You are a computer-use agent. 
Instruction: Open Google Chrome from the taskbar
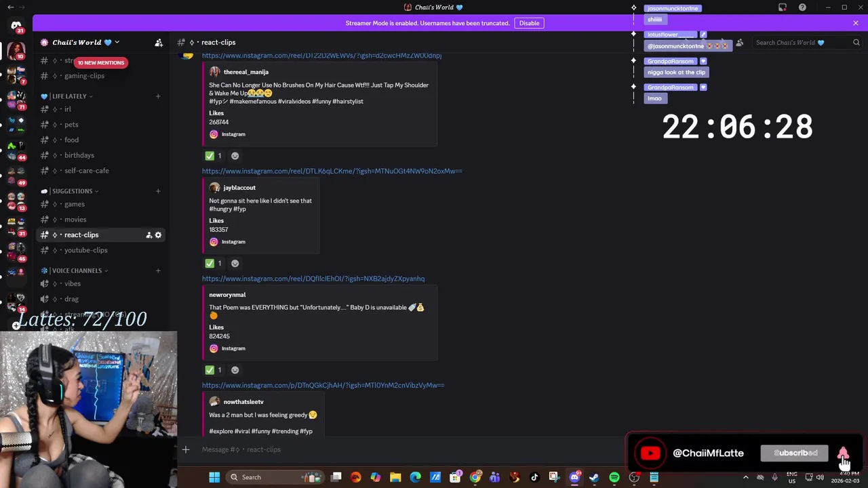click(475, 477)
